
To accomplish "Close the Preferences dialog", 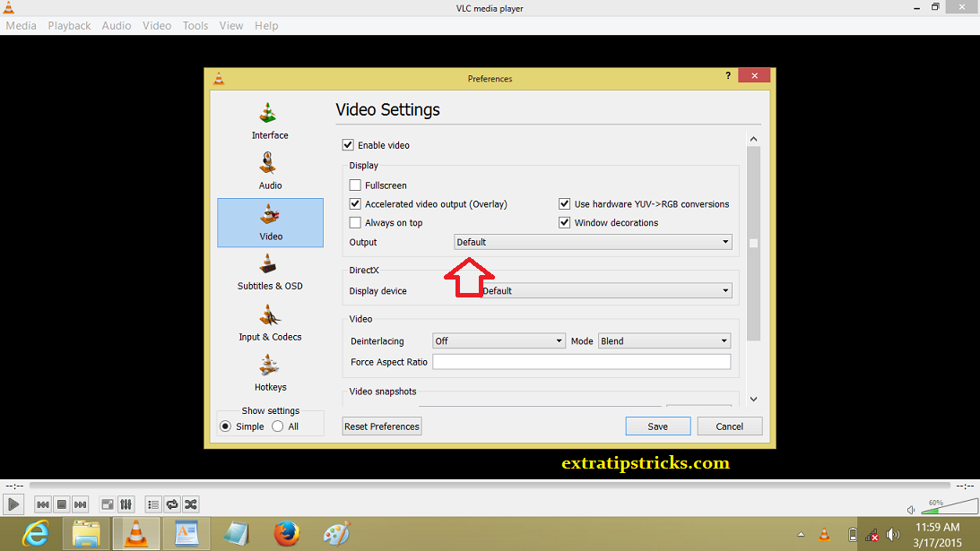I will 754,75.
